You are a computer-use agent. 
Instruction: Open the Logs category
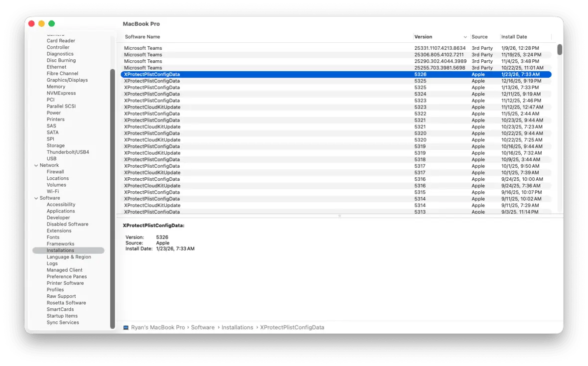coord(52,263)
